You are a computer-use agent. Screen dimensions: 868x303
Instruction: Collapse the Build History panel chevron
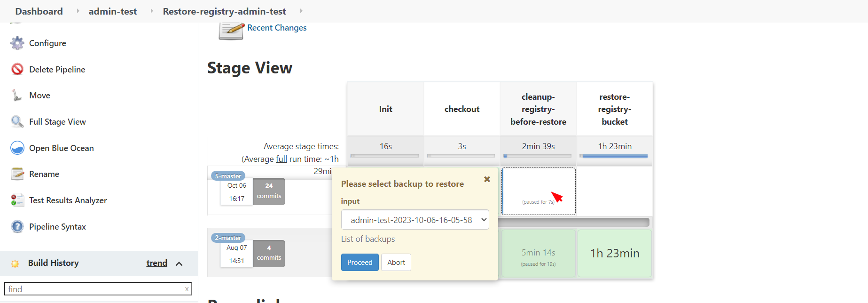[179, 263]
